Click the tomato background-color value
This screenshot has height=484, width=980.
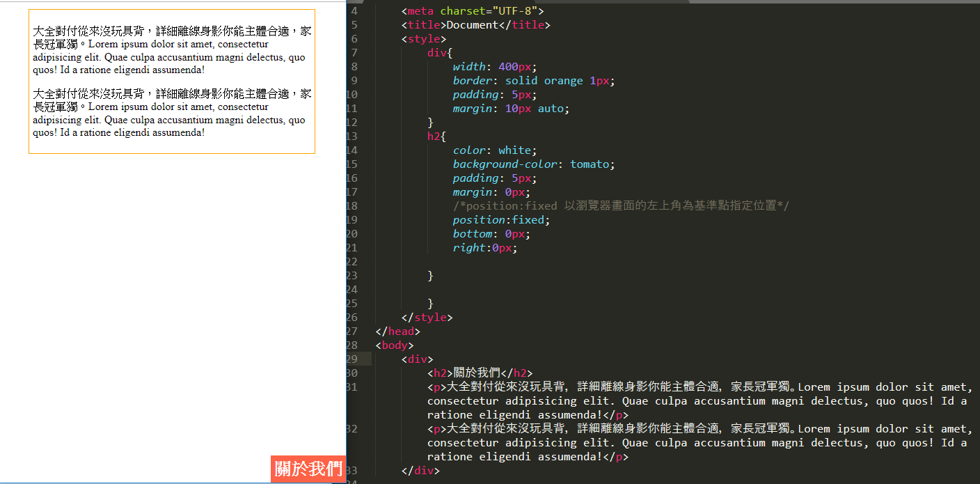coord(592,164)
